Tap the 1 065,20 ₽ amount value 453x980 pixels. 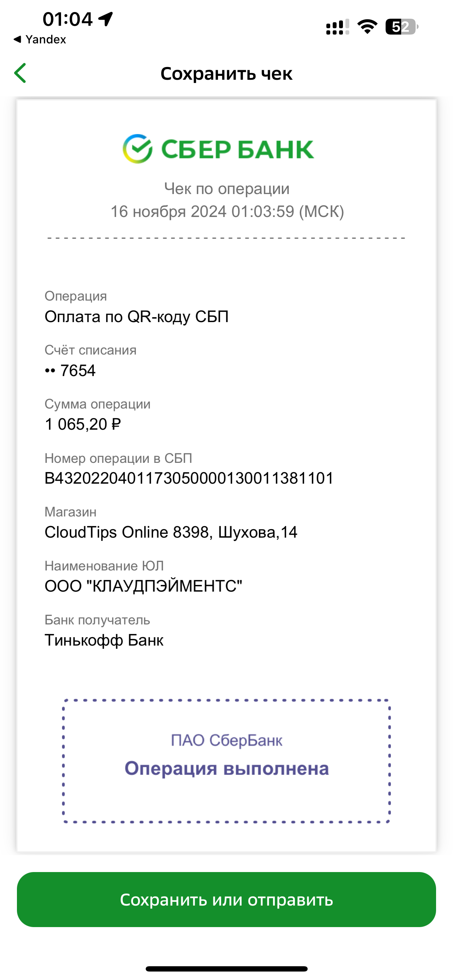coord(83,424)
